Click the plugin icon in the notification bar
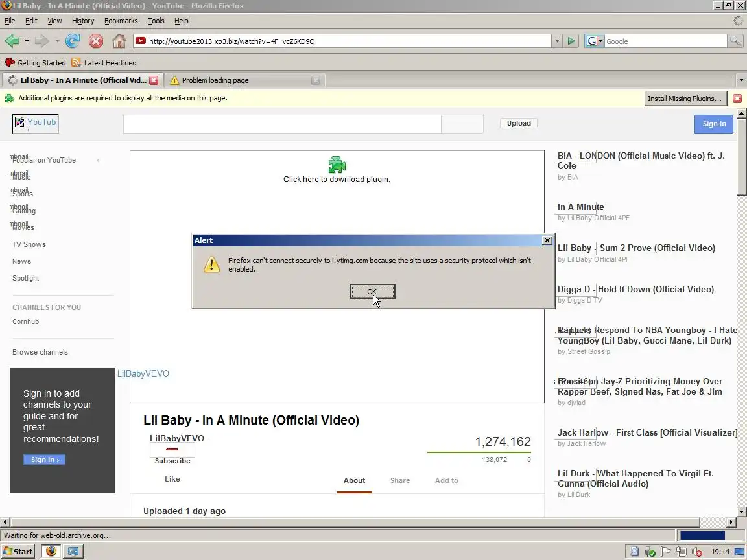This screenshot has width=747, height=560. [9, 98]
